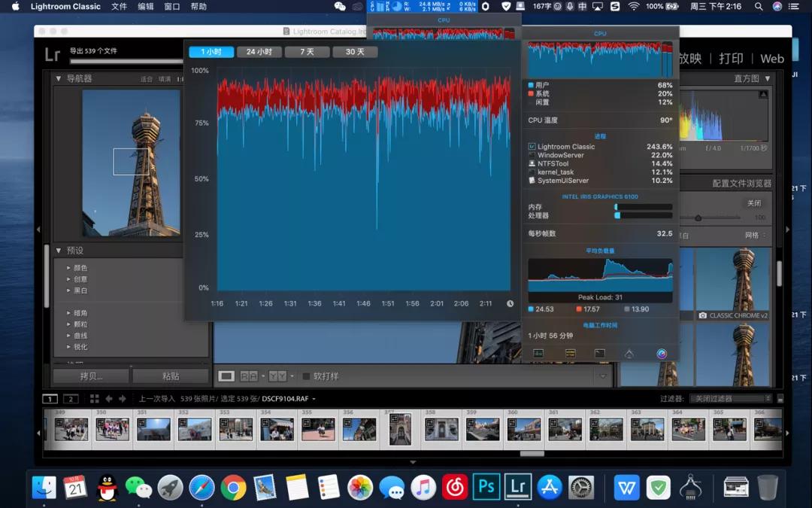Image resolution: width=812 pixels, height=508 pixels.
Task: Switch CPU graph to 24 小时 tab
Action: pyautogui.click(x=259, y=52)
